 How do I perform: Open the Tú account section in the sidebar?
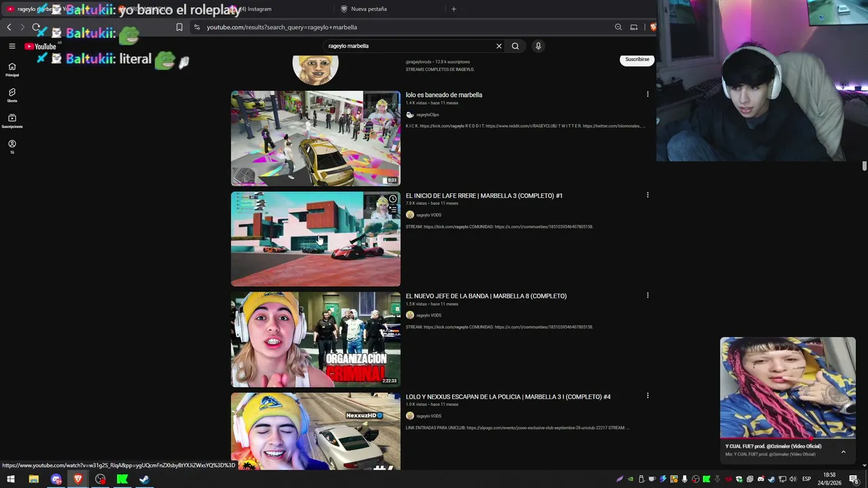[12, 146]
